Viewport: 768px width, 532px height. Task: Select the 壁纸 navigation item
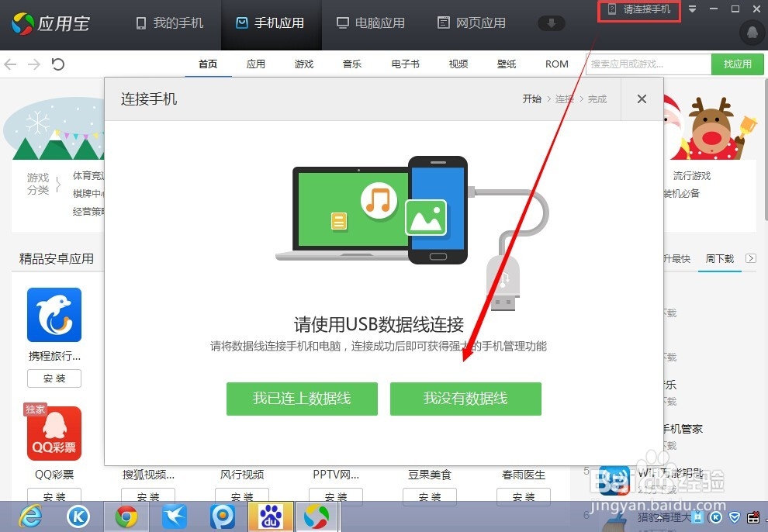coord(507,64)
